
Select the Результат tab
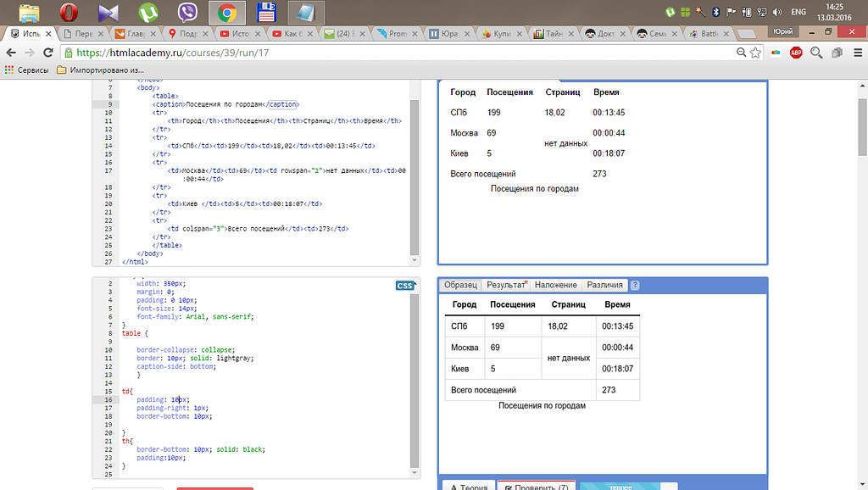(506, 285)
